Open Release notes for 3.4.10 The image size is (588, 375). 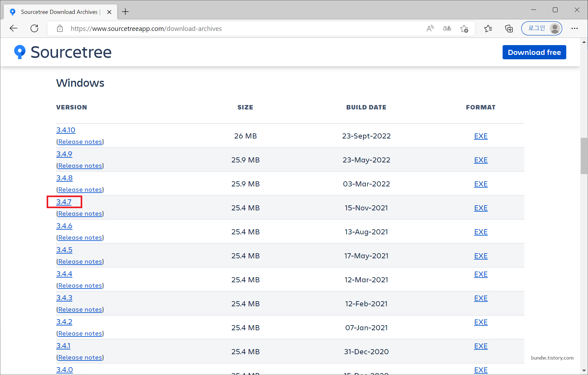[x=80, y=142]
